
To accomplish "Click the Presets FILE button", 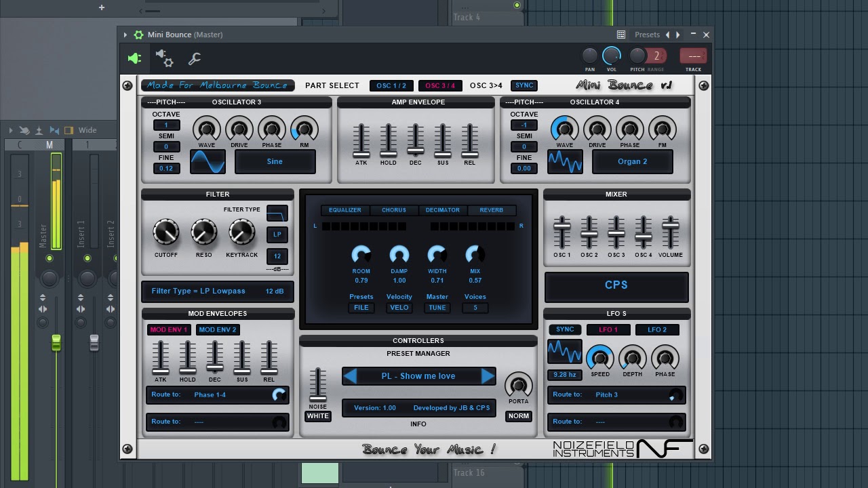I will (361, 308).
